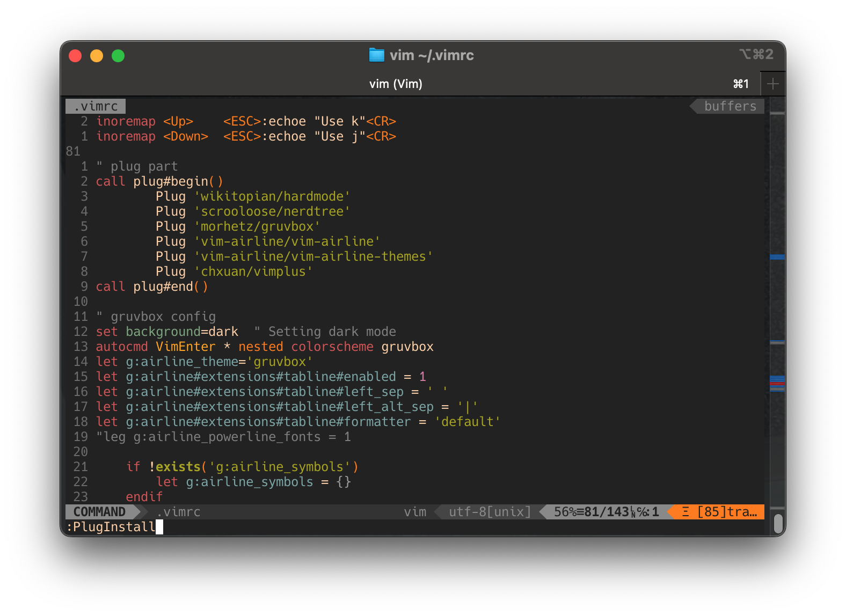
Task: Click the " plug part comment
Action: point(137,166)
